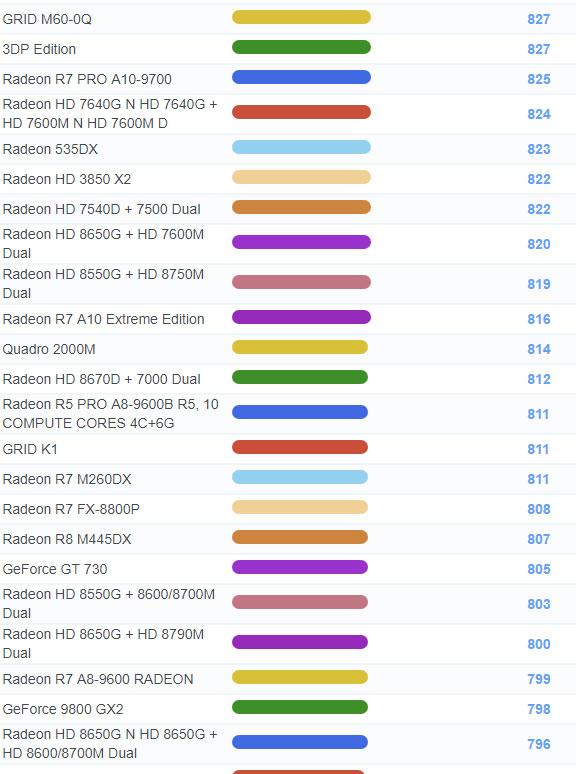The height and width of the screenshot is (774, 576).
Task: Open Radeon HD 3850 X2 page
Action: pos(67,179)
